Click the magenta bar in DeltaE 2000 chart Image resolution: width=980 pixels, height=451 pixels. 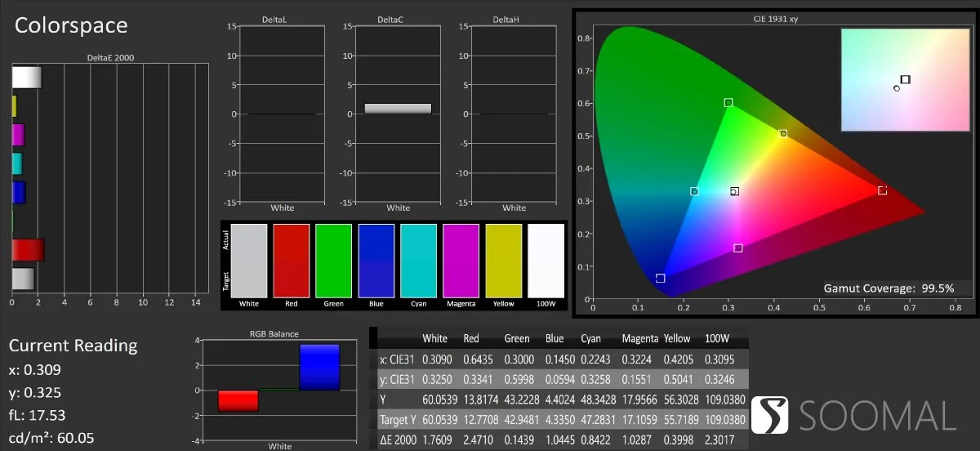[18, 135]
